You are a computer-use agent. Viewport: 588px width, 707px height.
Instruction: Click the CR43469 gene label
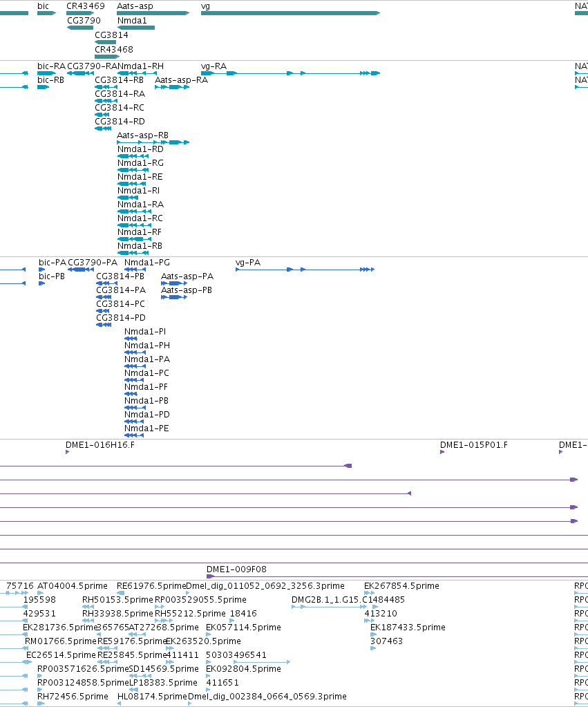pos(86,6)
